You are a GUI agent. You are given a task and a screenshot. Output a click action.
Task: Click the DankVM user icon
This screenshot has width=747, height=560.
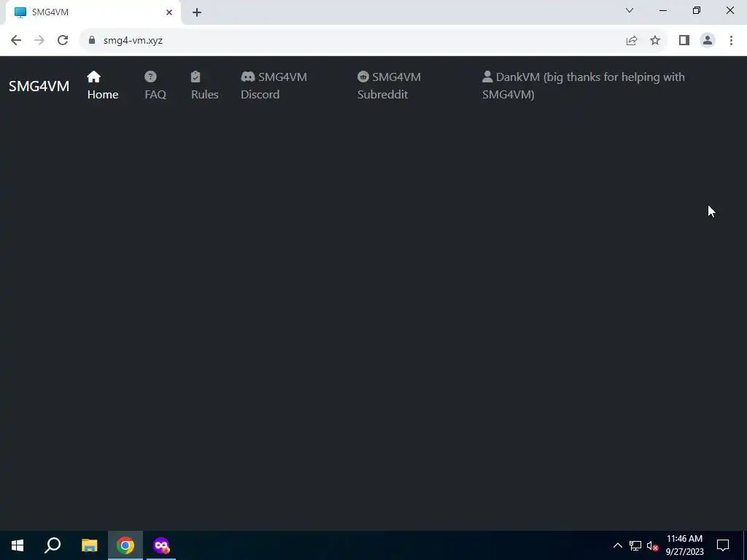[x=487, y=77]
